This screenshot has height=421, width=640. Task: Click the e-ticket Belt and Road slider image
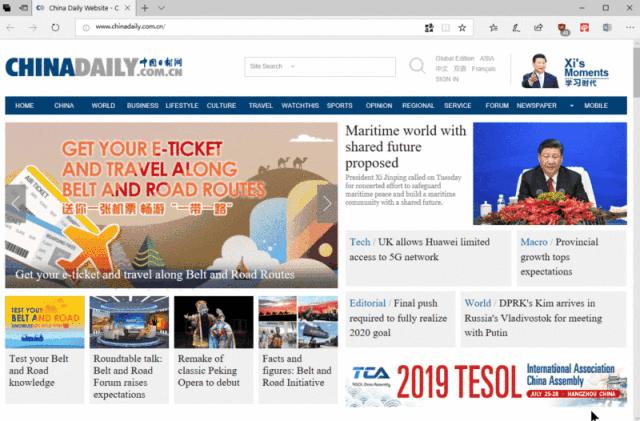(x=171, y=205)
